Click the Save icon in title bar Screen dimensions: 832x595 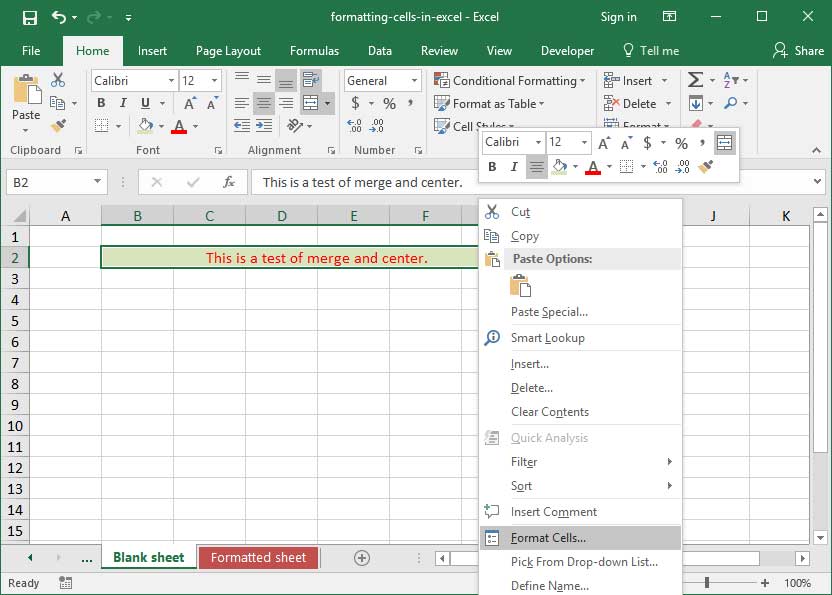tap(29, 17)
